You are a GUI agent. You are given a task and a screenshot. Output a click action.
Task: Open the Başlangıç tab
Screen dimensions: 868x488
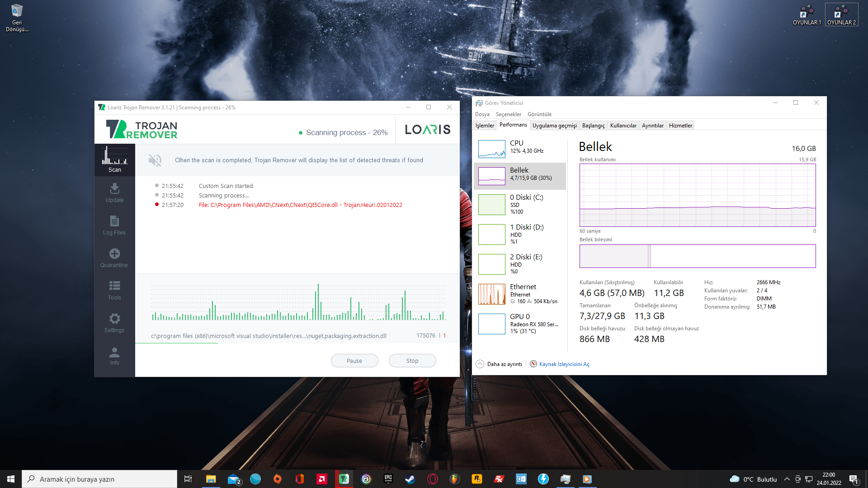pyautogui.click(x=593, y=126)
